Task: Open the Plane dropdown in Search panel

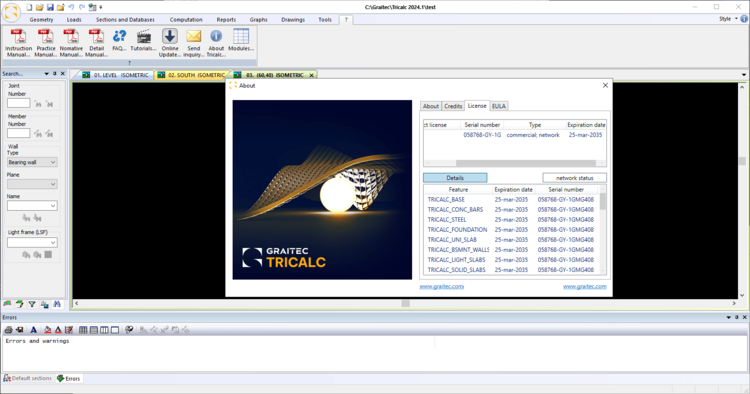Action: click(32, 184)
